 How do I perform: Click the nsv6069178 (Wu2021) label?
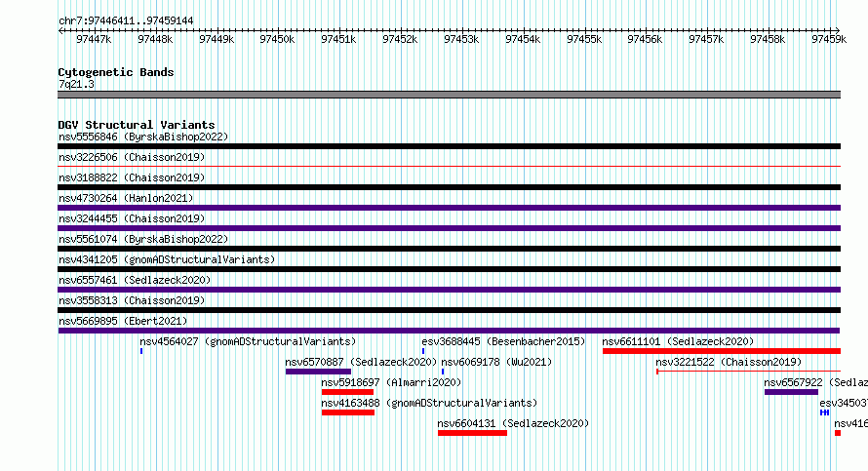pos(496,362)
